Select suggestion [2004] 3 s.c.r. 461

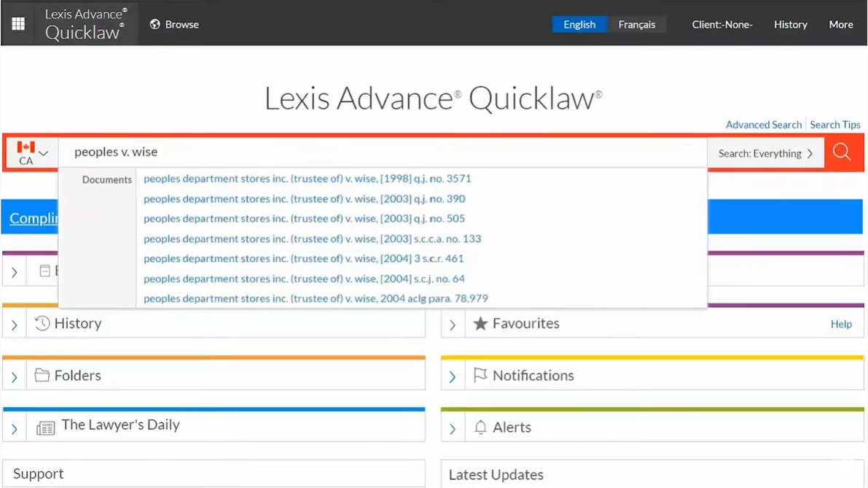coord(303,258)
